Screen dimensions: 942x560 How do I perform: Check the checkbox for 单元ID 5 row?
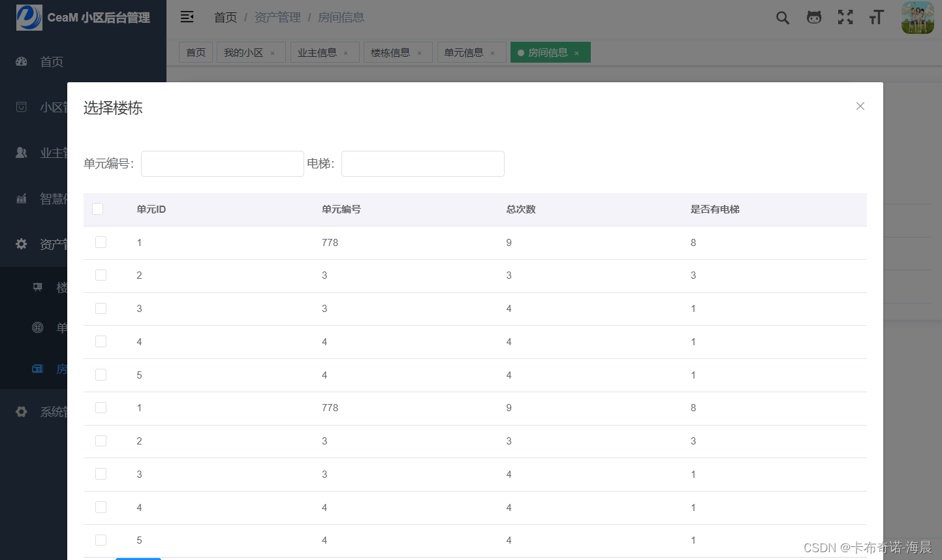pyautogui.click(x=101, y=375)
